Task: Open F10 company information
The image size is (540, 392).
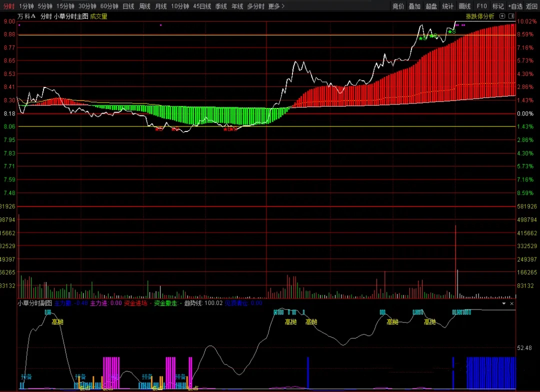Action: (x=481, y=6)
